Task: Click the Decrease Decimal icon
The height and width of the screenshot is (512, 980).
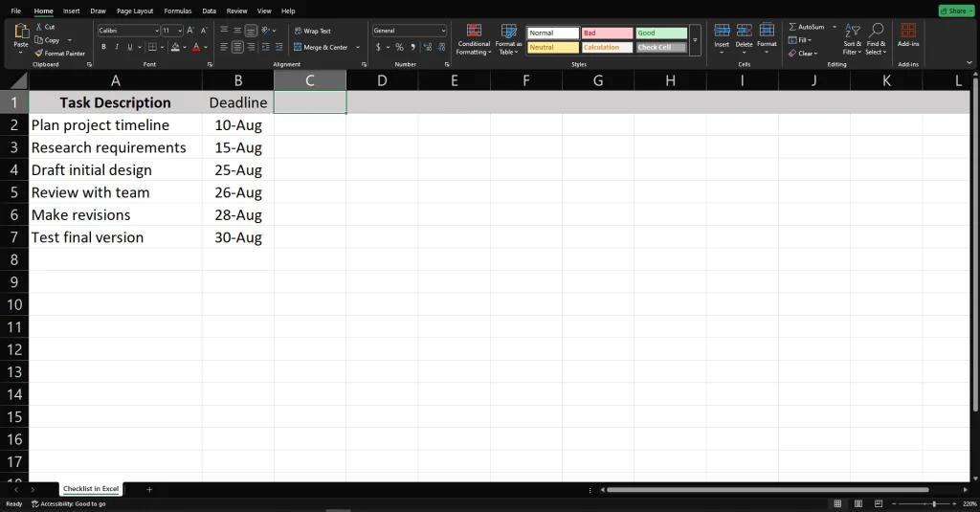Action: [x=441, y=47]
